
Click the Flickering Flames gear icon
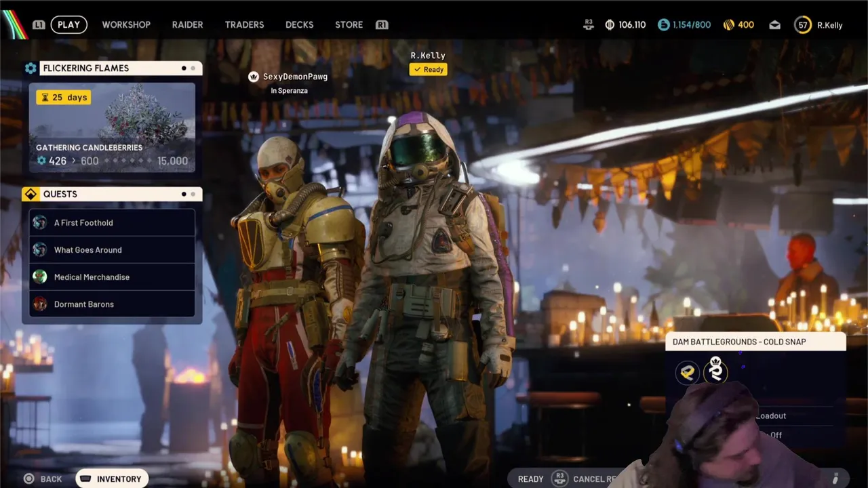point(31,68)
